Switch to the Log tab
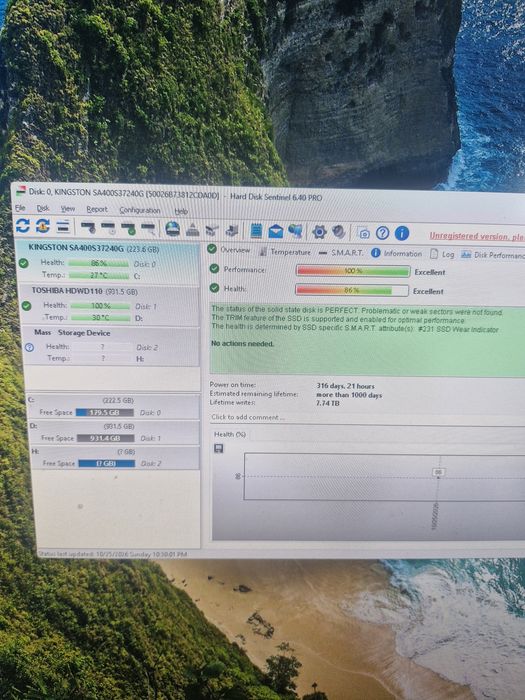 (x=442, y=254)
